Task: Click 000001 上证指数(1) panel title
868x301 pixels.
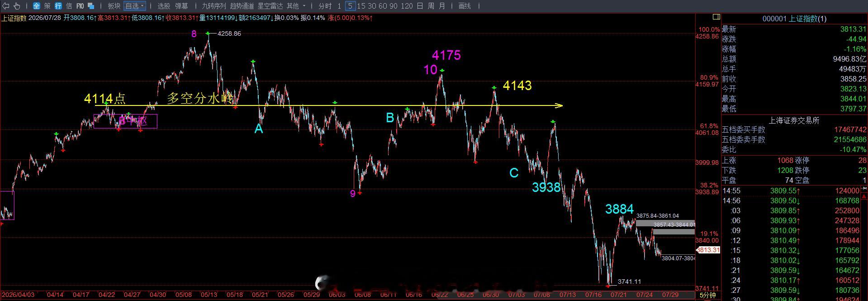Action: pos(794,19)
